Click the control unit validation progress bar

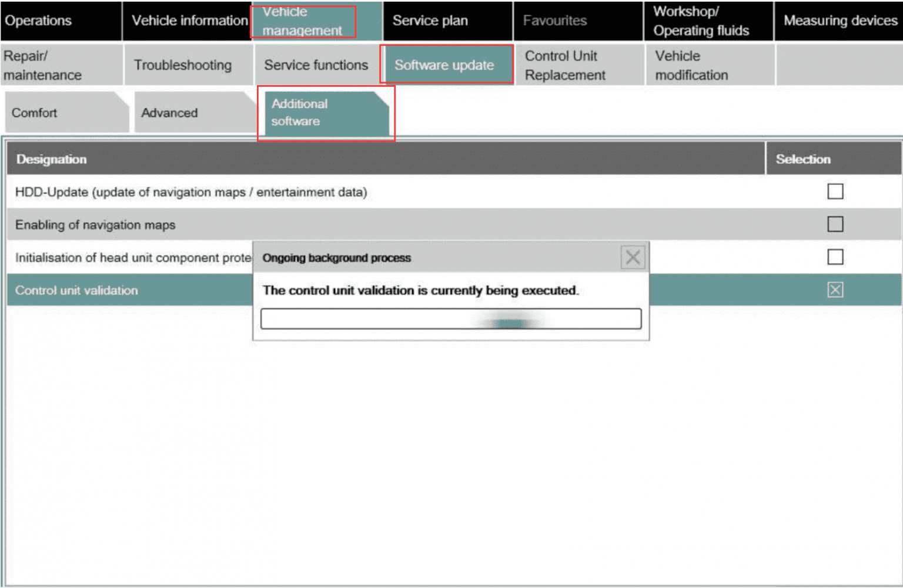pyautogui.click(x=451, y=318)
